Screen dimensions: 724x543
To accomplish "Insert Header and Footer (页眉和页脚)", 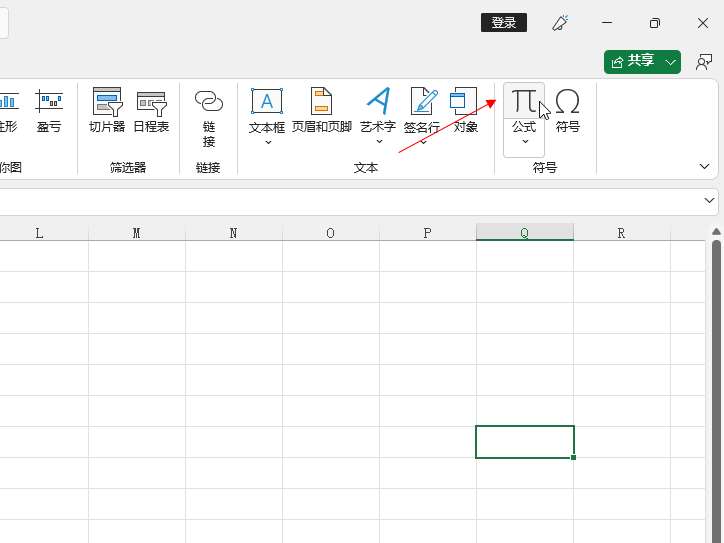I will (x=322, y=111).
